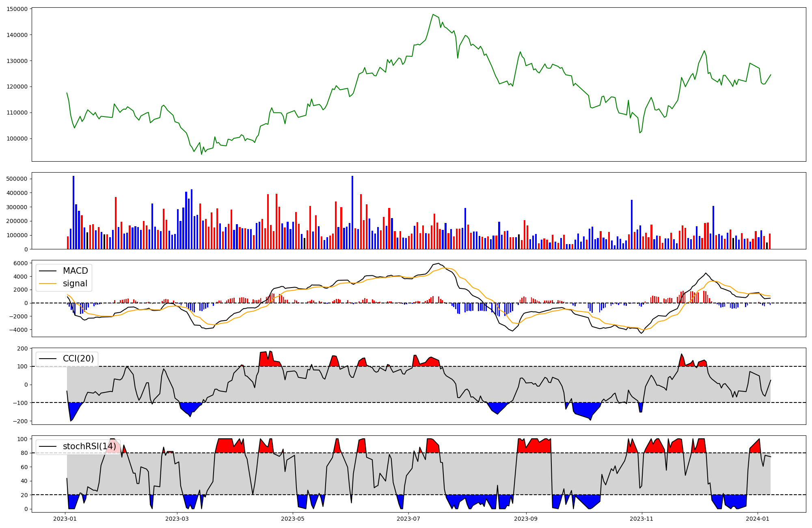Viewport: 812px width, 528px height.
Task: Click the CCI(20) legend entry
Action: (x=78, y=359)
